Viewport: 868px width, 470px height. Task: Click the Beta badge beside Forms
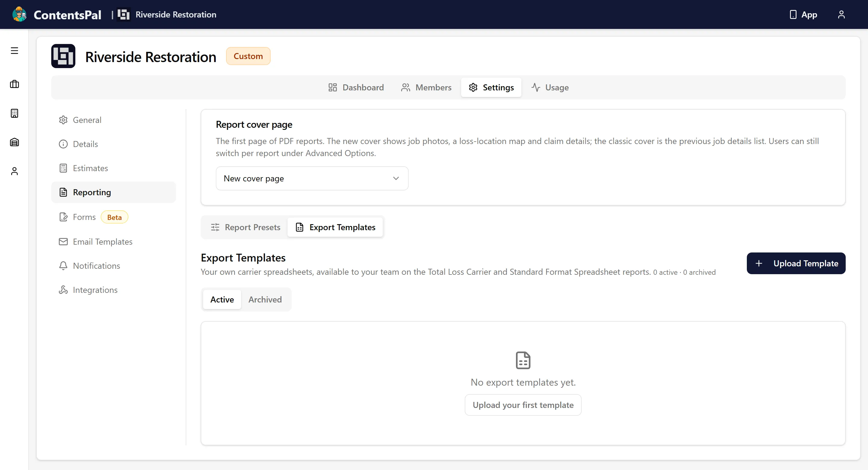[x=114, y=217]
